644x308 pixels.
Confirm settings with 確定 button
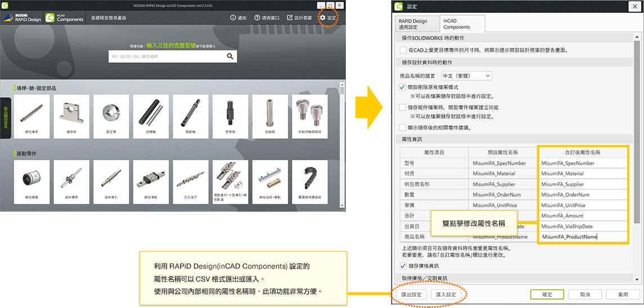click(547, 295)
